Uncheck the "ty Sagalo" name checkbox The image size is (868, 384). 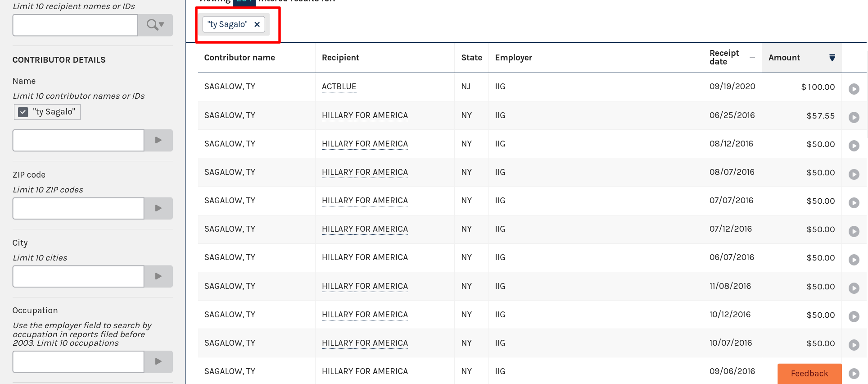23,112
